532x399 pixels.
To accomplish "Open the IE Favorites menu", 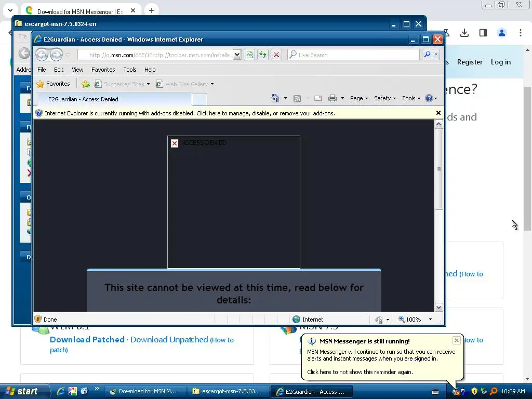I will (103, 70).
